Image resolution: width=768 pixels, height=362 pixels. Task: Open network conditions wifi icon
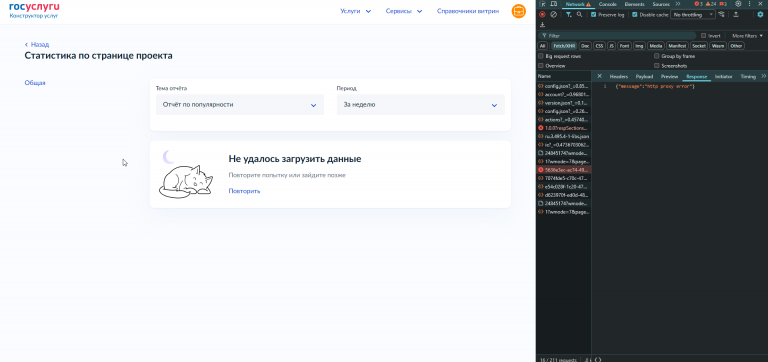(721, 15)
